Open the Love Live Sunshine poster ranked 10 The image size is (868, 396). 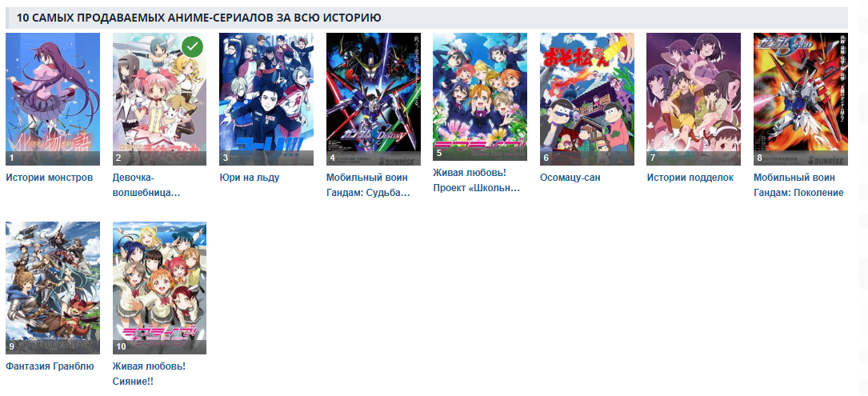tap(159, 288)
